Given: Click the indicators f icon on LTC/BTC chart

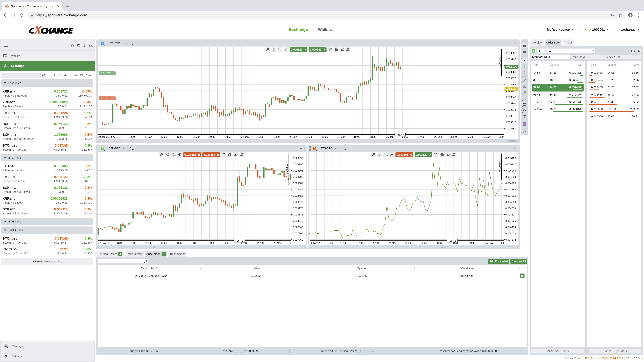Looking at the screenshot, I should [336, 50].
